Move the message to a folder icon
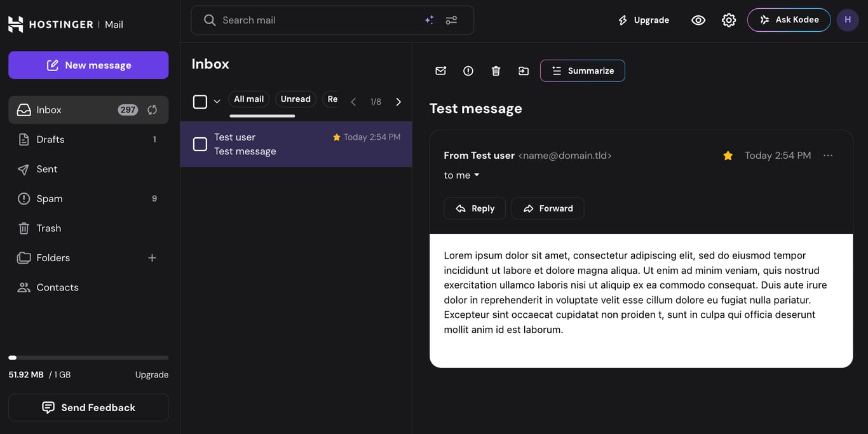The width and height of the screenshot is (868, 434). click(523, 71)
